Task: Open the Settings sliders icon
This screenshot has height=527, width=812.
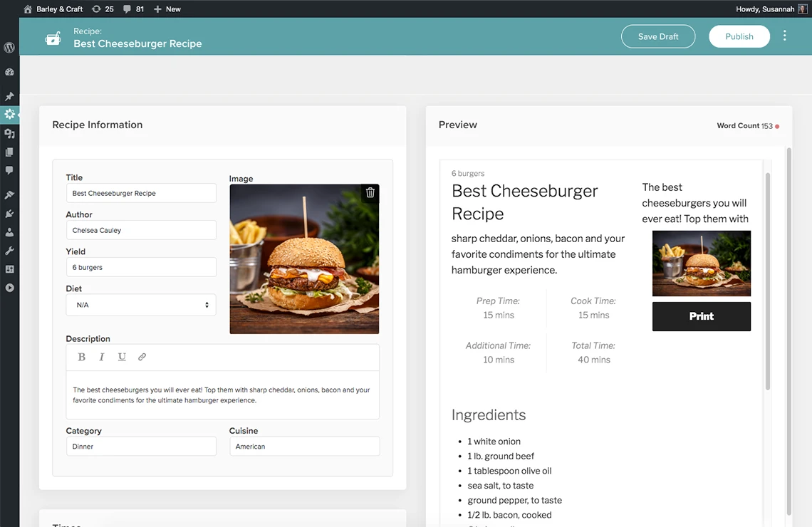Action: (9, 269)
